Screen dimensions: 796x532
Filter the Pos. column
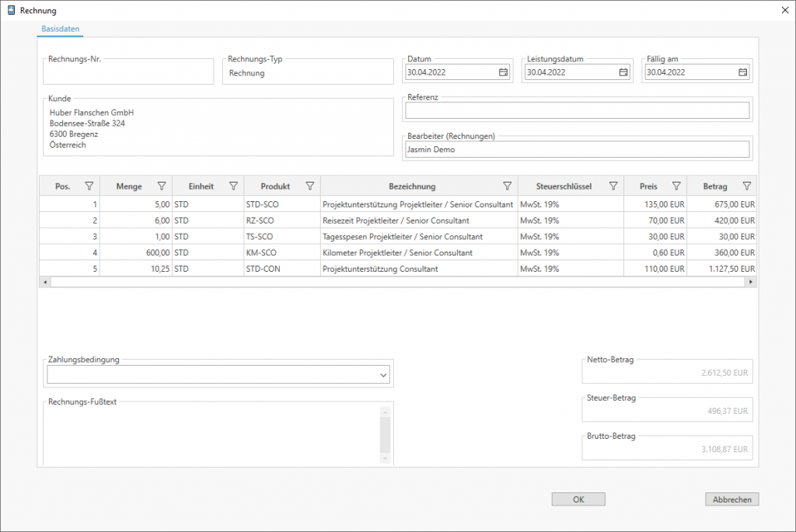pyautogui.click(x=89, y=186)
